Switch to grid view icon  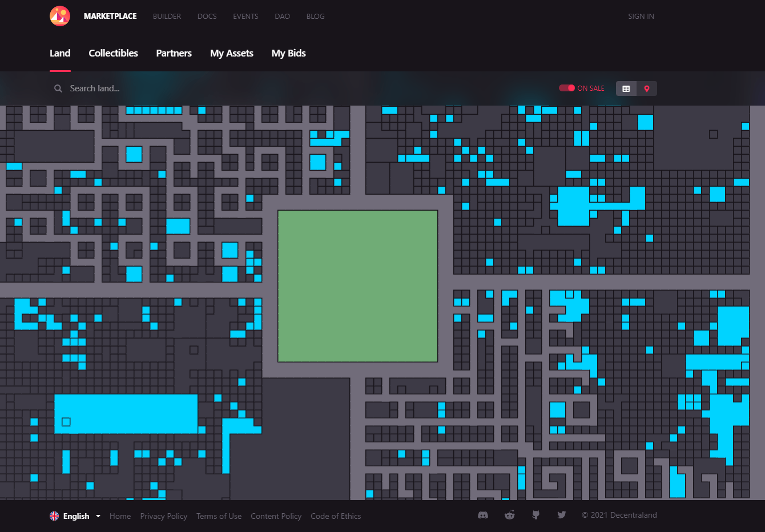coord(626,88)
